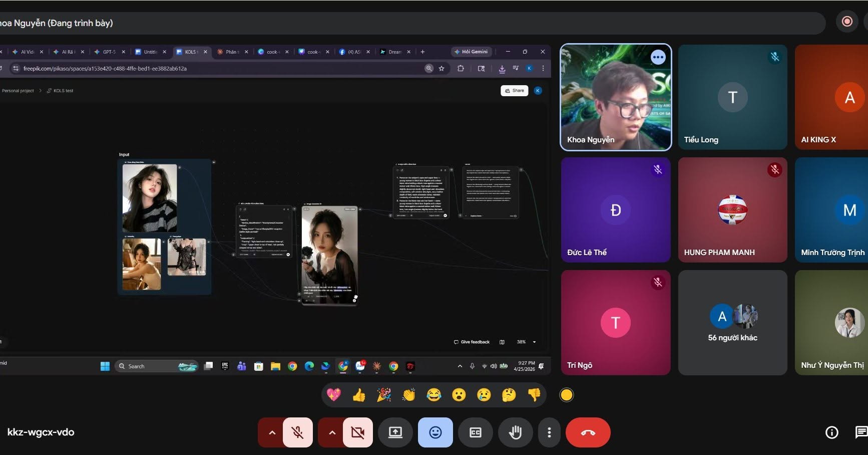The image size is (868, 455).
Task: Toggle the emoji reactions panel
Action: point(436,432)
